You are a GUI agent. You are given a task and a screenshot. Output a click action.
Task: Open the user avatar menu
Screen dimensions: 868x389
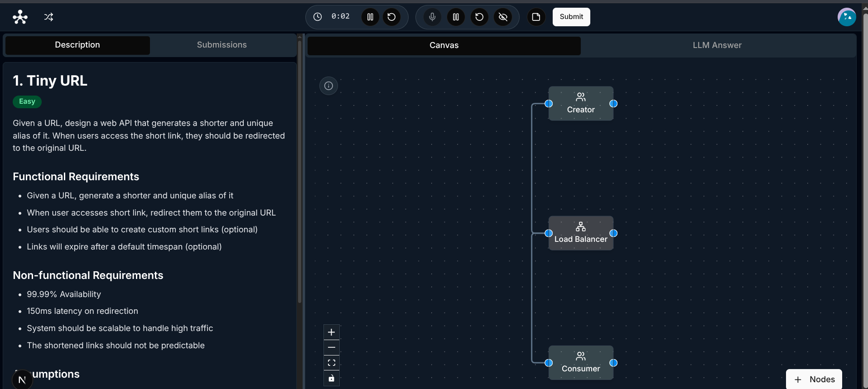coord(847,17)
